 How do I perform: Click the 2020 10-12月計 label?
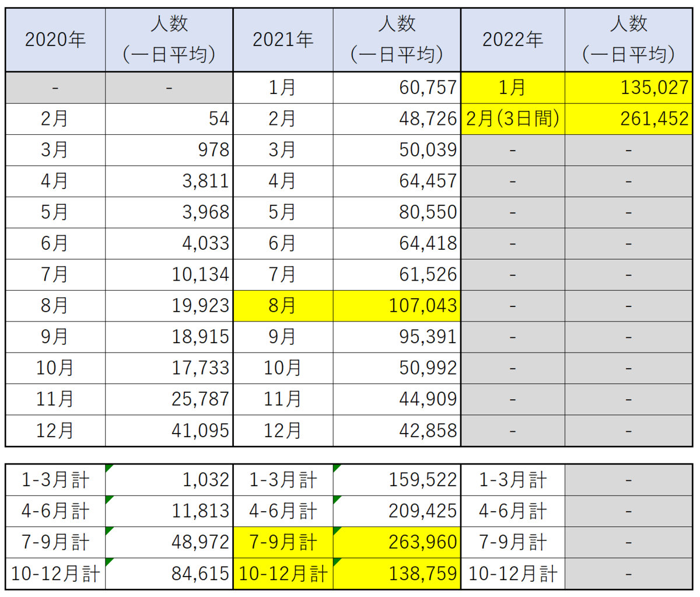point(55,574)
